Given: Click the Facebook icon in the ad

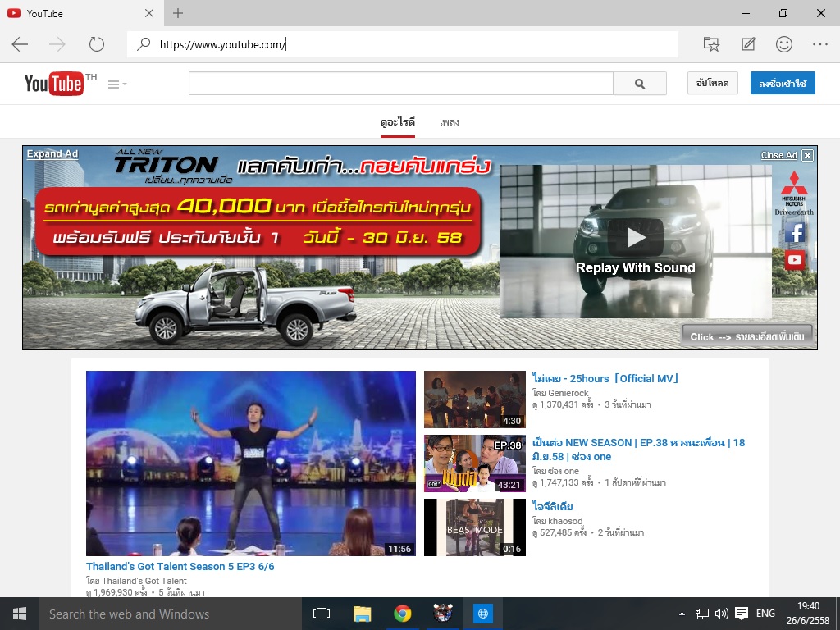Looking at the screenshot, I should tap(795, 232).
